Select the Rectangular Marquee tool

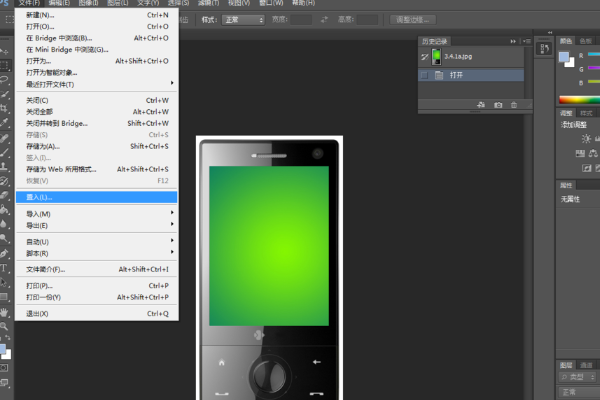[x=5, y=65]
